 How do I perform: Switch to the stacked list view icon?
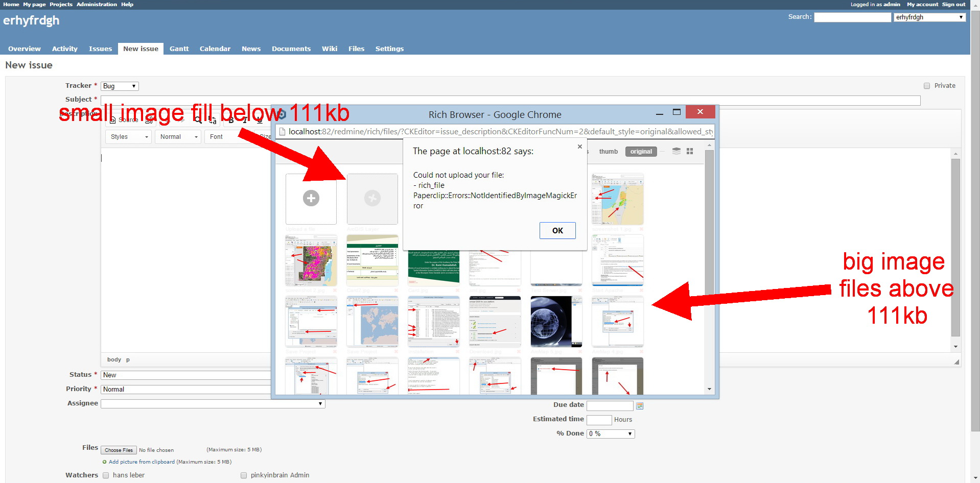676,152
